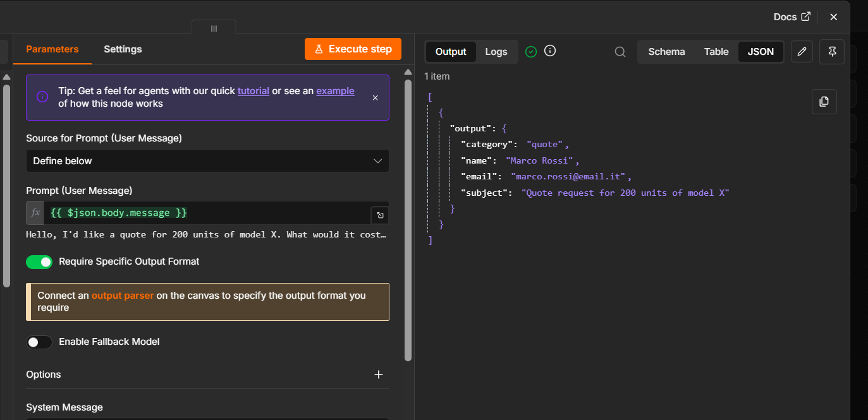This screenshot has height=420, width=868.
Task: Open the Docs external link
Action: click(792, 17)
